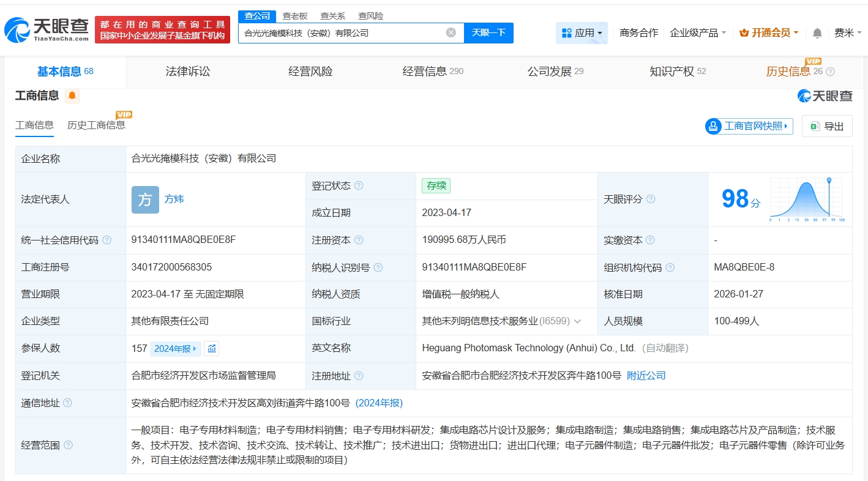Click the 天眼一下 search button

488,32
